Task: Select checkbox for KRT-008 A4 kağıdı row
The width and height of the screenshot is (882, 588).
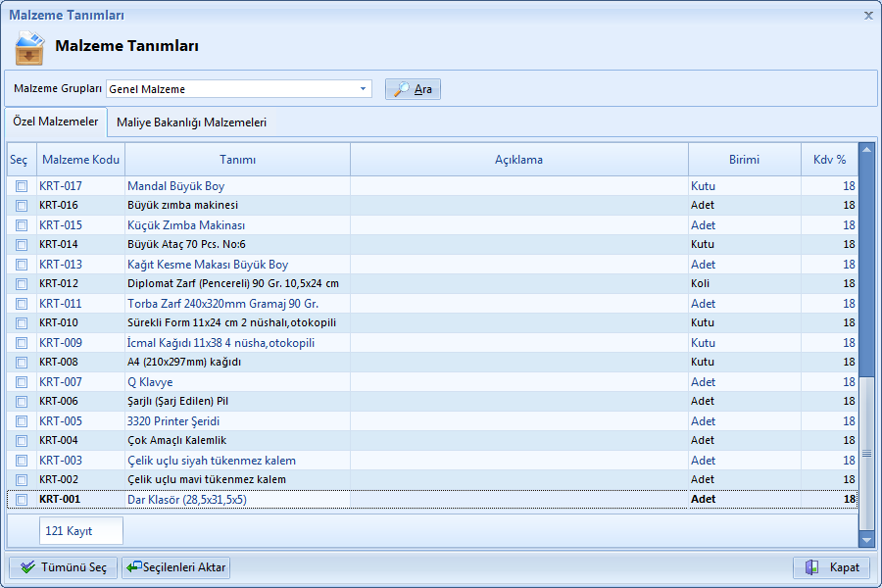Action: click(x=22, y=363)
